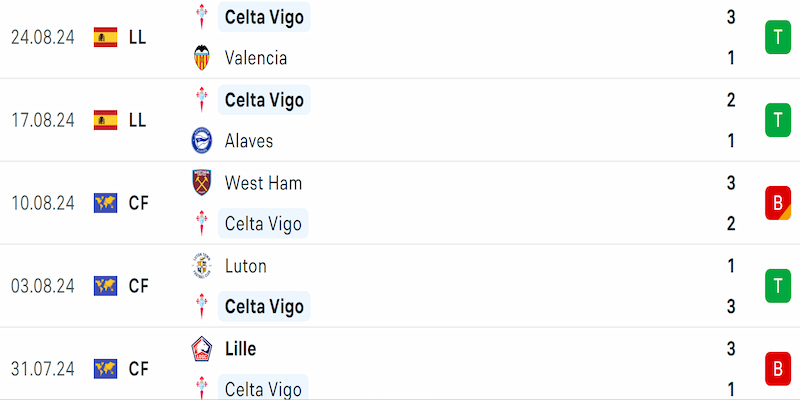The width and height of the screenshot is (800, 400).
Task: Click Celta Vigo crest in Valencia match
Action: pyautogui.click(x=202, y=17)
